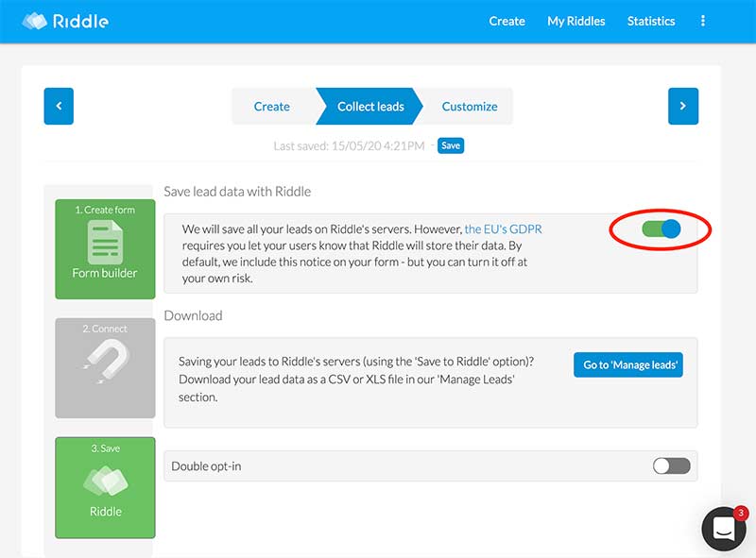This screenshot has height=558, width=756.
Task: Click the 'Download' section heading
Action: tap(194, 315)
